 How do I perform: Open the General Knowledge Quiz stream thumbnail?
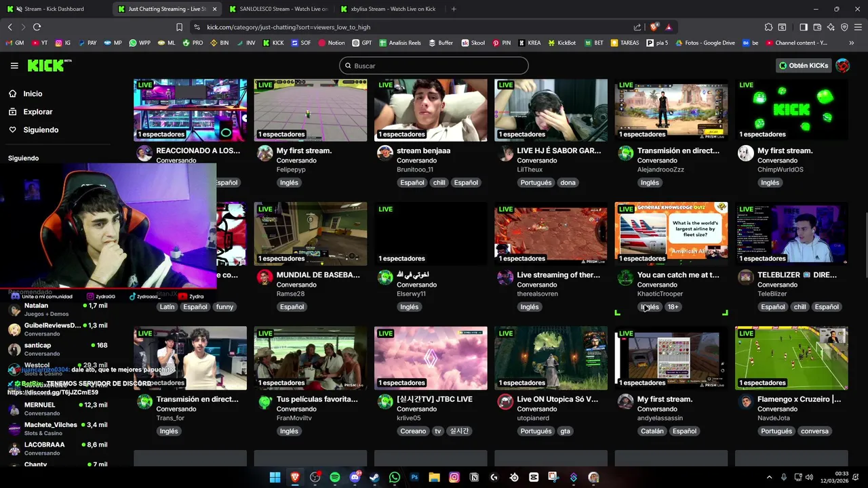[671, 233]
